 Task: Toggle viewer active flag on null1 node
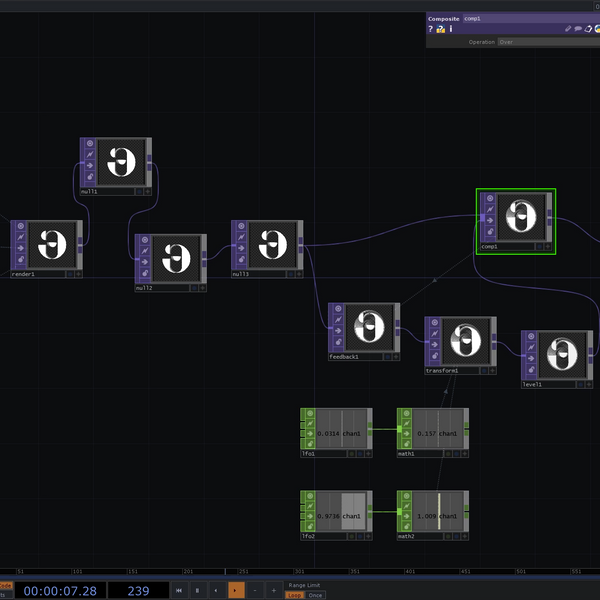90,143
